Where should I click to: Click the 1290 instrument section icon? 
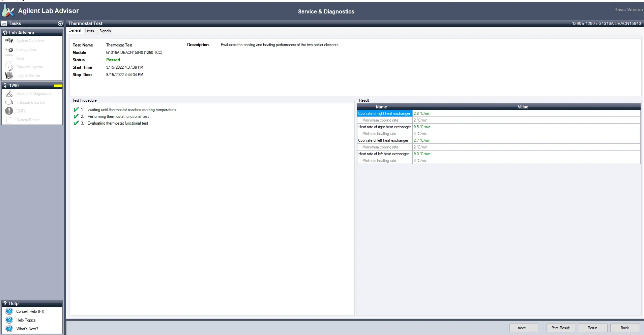click(5, 86)
